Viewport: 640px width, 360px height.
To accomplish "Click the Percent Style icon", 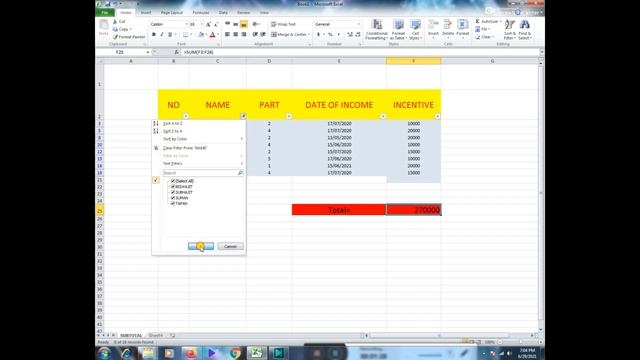I will click(330, 35).
